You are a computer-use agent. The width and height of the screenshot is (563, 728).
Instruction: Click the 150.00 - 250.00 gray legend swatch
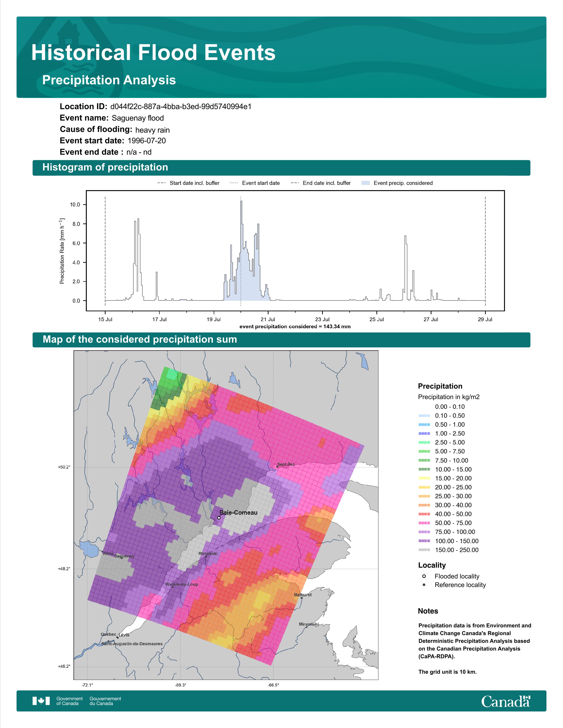point(424,550)
